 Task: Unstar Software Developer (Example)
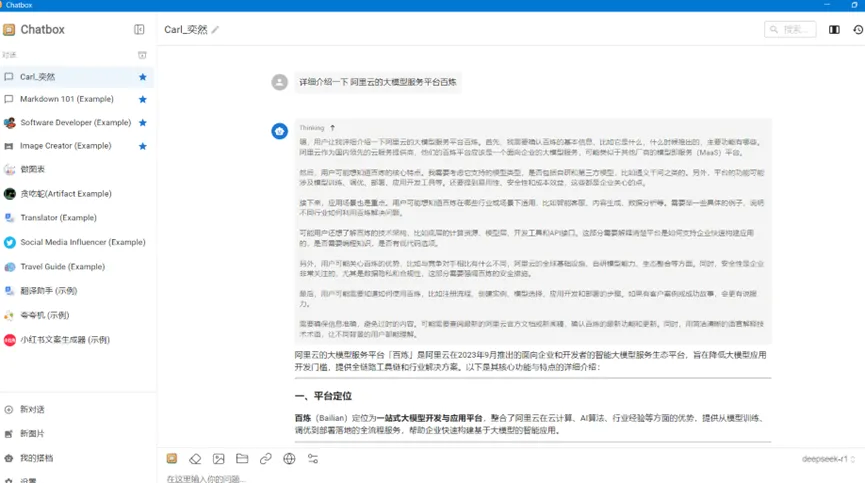pyautogui.click(x=142, y=122)
